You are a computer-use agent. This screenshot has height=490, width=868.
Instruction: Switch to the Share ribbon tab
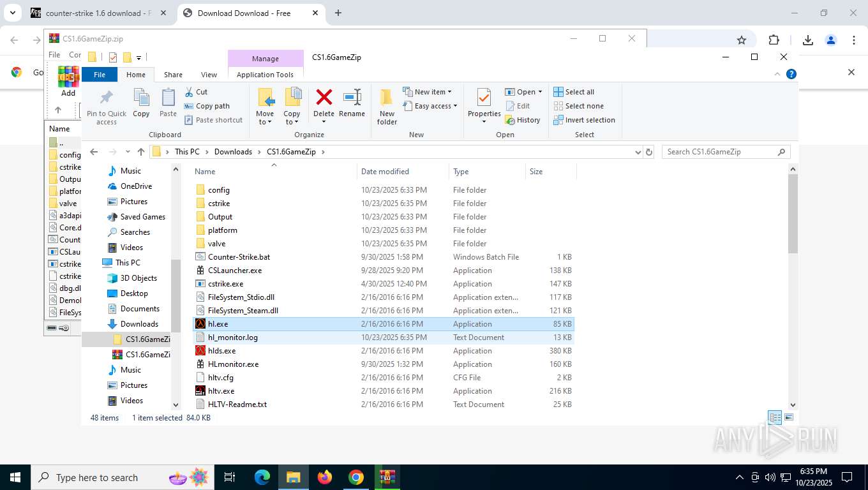click(x=173, y=75)
